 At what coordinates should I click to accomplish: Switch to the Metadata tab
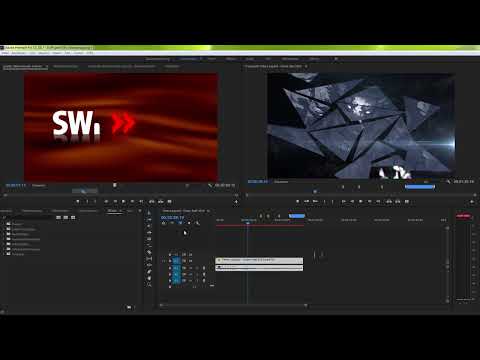172,66
